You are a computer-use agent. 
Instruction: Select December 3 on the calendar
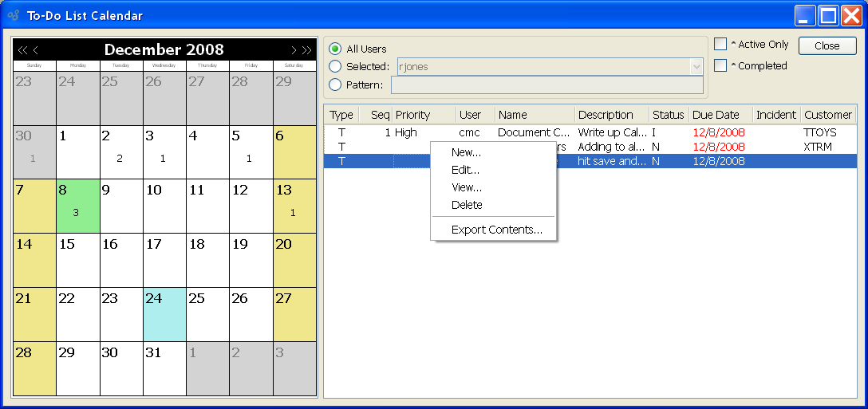[164, 151]
